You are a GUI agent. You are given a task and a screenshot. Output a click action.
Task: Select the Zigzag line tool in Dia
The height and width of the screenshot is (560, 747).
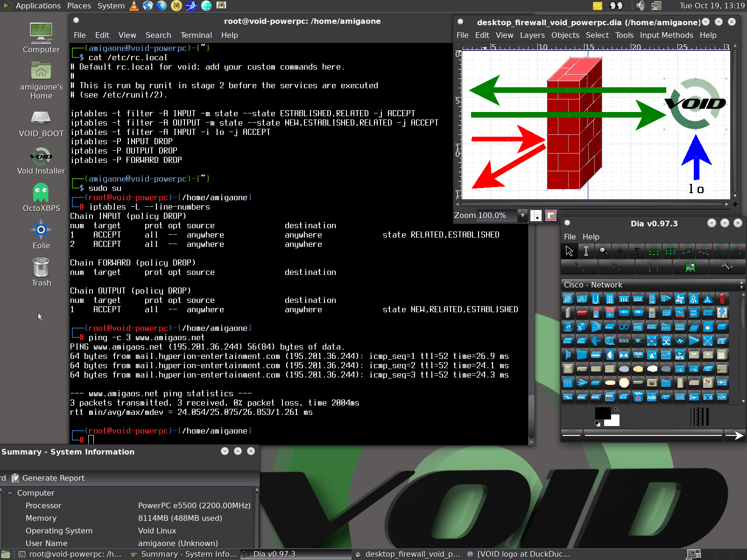pos(579,267)
